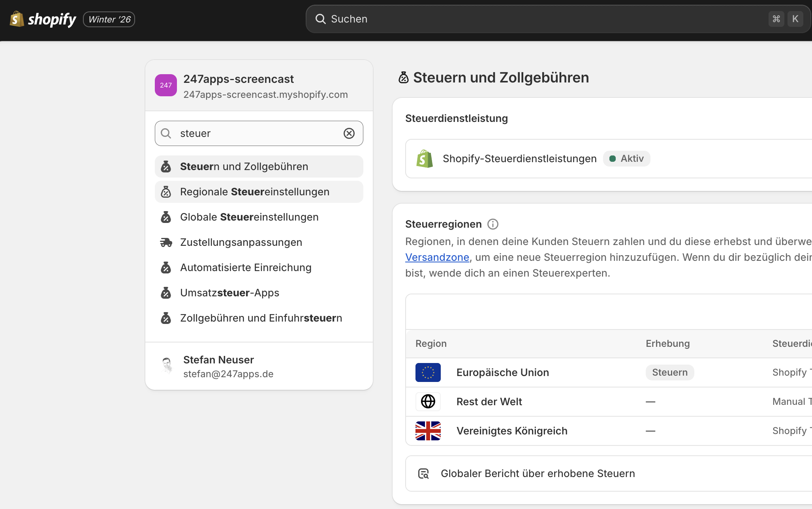Click the European Union flag icon

click(x=428, y=372)
